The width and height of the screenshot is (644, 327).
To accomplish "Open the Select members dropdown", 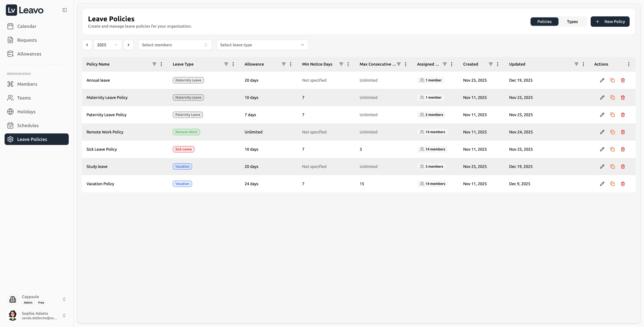I will (175, 45).
